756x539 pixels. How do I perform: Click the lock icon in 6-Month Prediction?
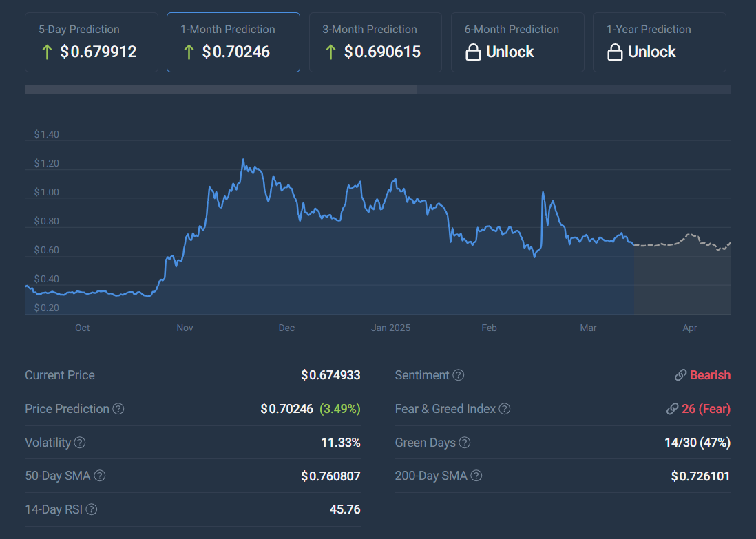click(x=473, y=52)
